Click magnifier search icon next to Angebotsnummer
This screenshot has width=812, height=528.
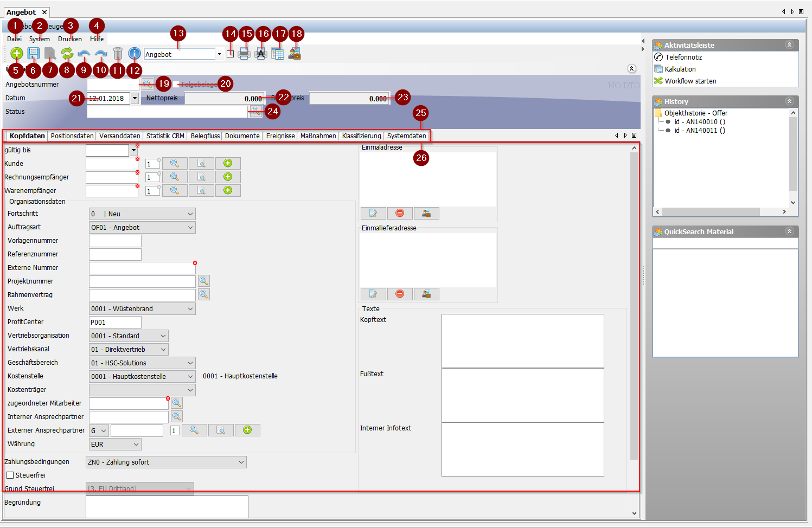point(147,84)
